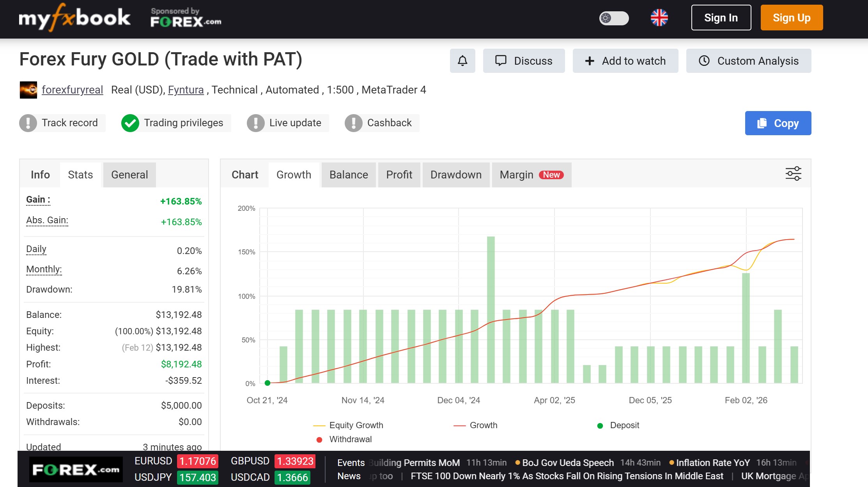868x487 pixels.
Task: Click the Sign In button
Action: pos(721,18)
